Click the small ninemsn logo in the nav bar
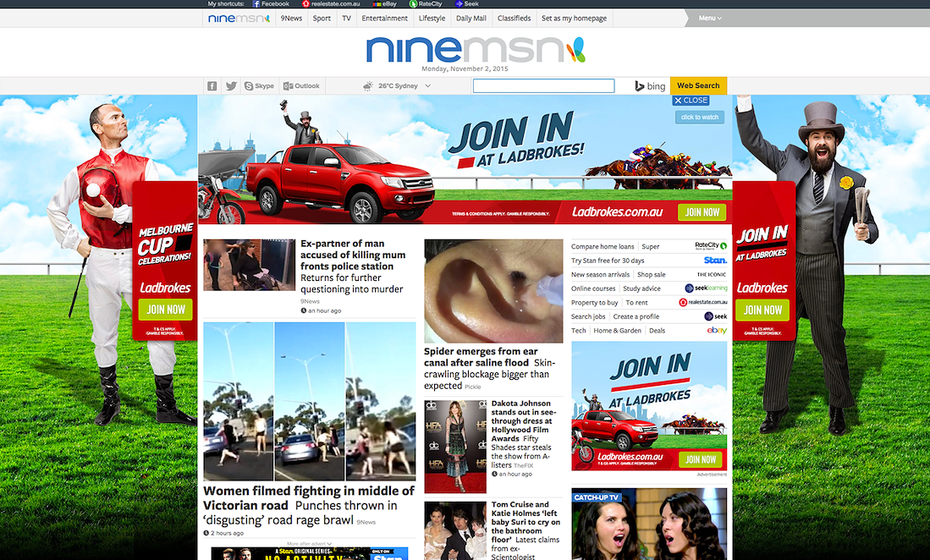930x560 pixels. [239, 19]
